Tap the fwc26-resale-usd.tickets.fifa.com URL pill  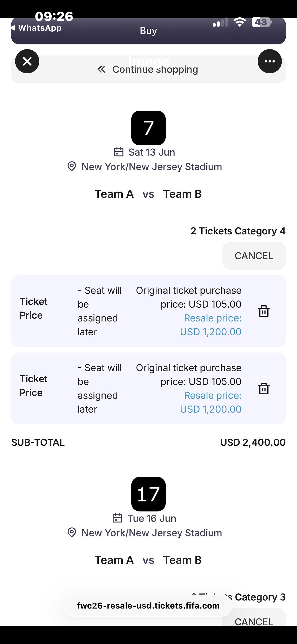point(148,606)
